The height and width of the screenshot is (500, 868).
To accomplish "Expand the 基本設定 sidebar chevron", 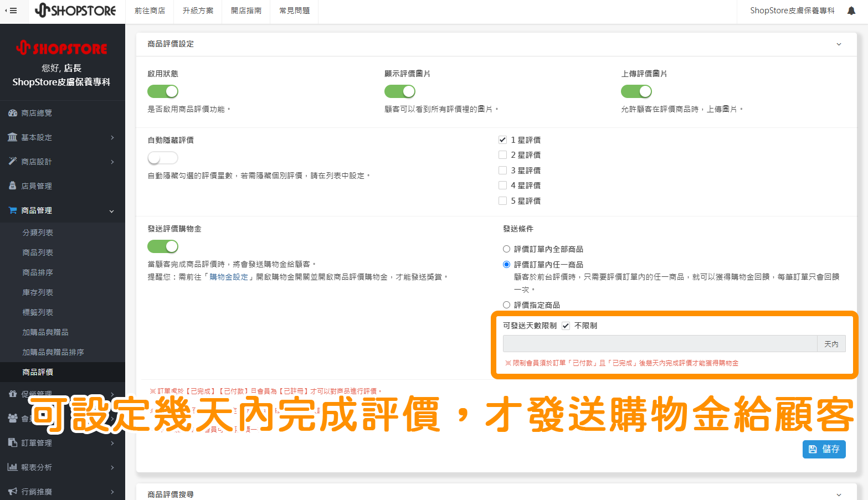I will (x=112, y=137).
